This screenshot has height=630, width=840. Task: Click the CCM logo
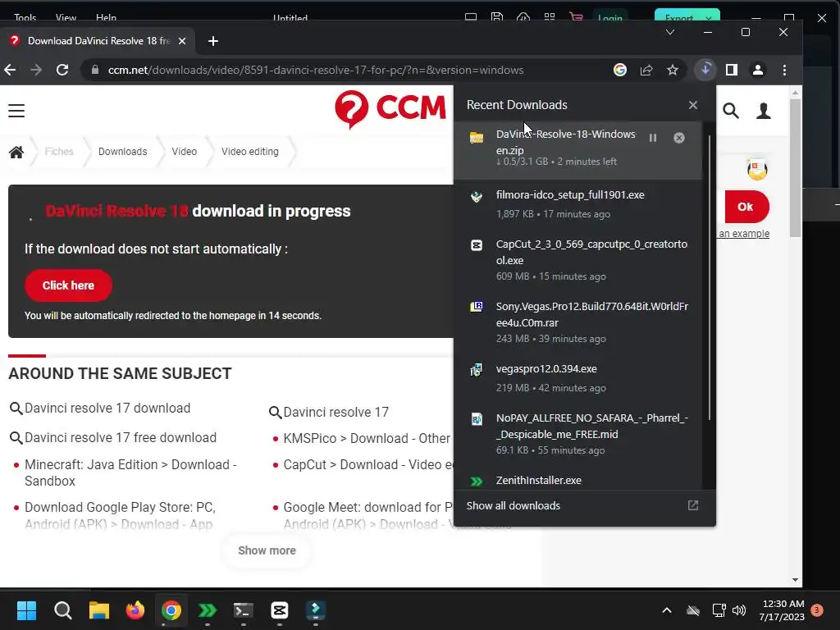(390, 109)
